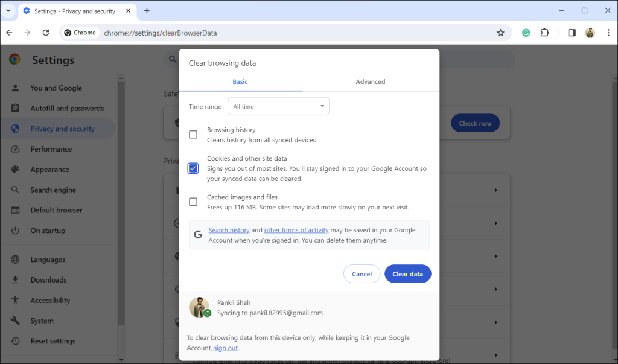Open the side panel icon
Image resolution: width=618 pixels, height=364 pixels.
571,33
